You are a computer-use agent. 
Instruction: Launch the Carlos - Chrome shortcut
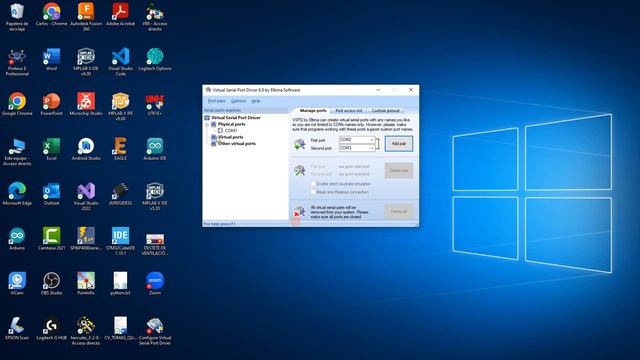coord(51,15)
